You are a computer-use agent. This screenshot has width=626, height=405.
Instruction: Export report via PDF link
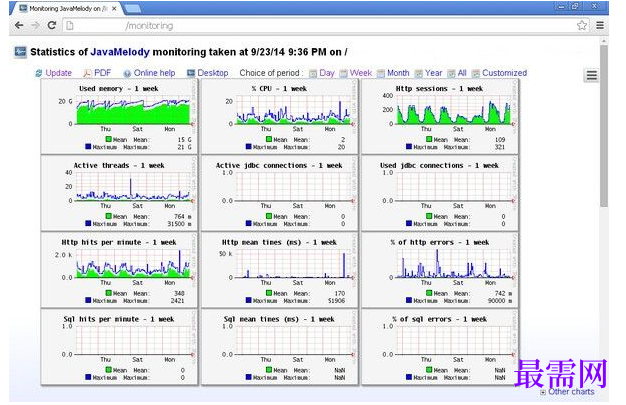[x=102, y=73]
